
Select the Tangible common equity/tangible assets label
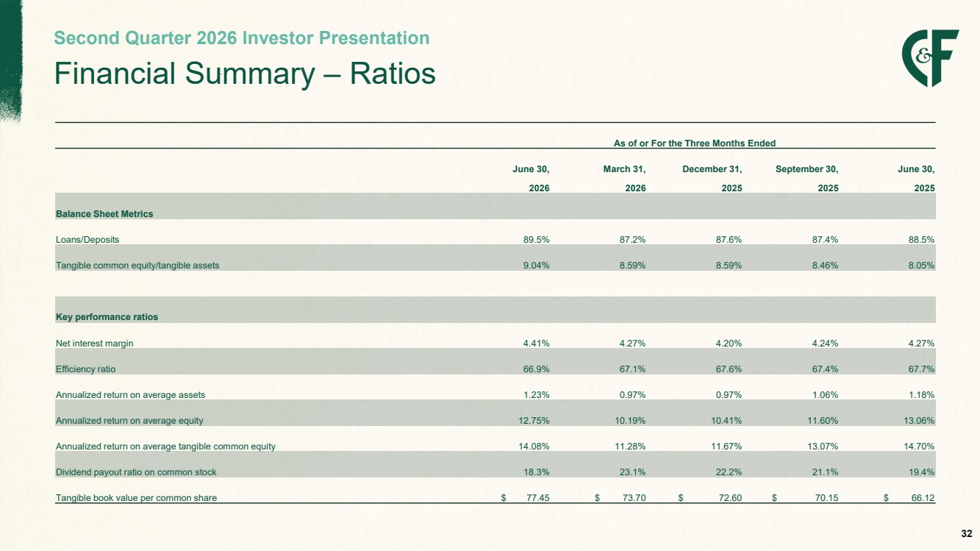tap(137, 266)
